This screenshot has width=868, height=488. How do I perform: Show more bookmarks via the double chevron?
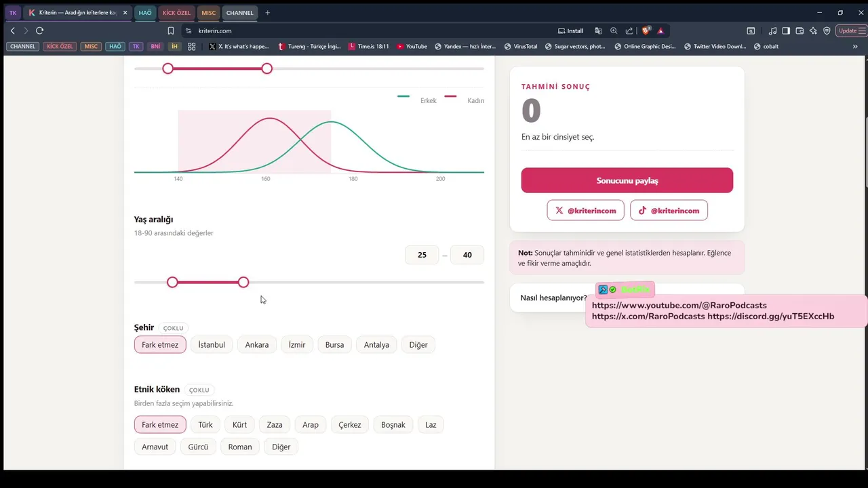[855, 47]
